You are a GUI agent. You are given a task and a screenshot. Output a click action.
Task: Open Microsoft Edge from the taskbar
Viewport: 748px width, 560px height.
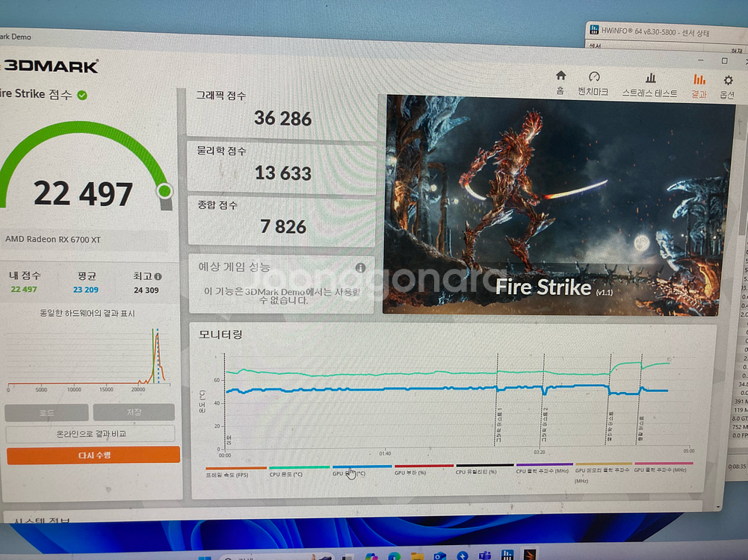(x=394, y=556)
